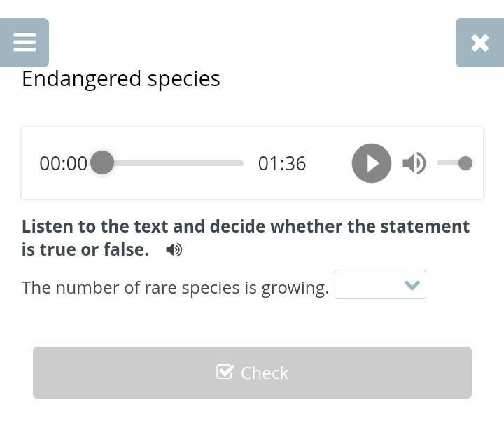The width and height of the screenshot is (504, 421).
Task: Mute the audio player speaker icon
Action: pyautogui.click(x=414, y=163)
